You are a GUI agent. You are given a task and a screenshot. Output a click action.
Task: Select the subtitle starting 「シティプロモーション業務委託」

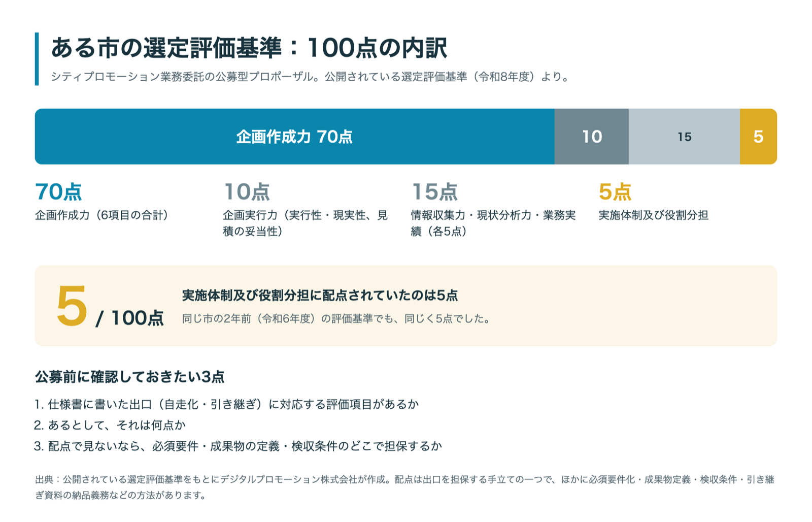point(311,77)
